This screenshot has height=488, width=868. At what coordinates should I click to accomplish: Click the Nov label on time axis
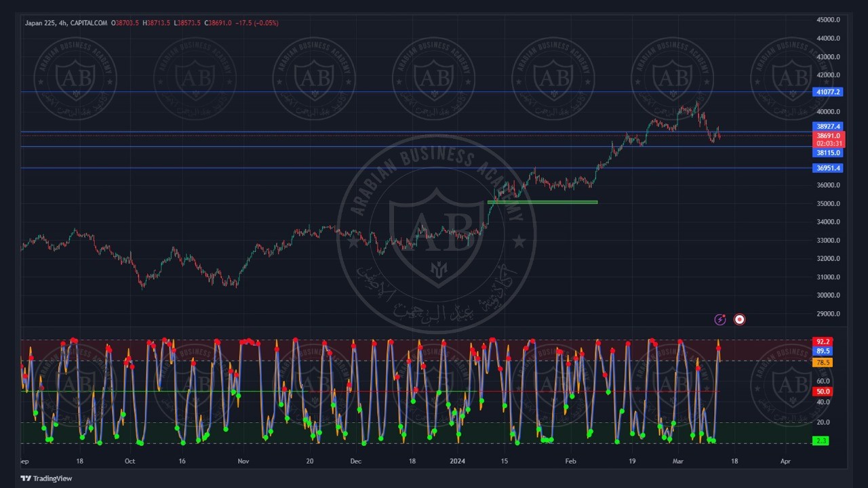click(243, 461)
